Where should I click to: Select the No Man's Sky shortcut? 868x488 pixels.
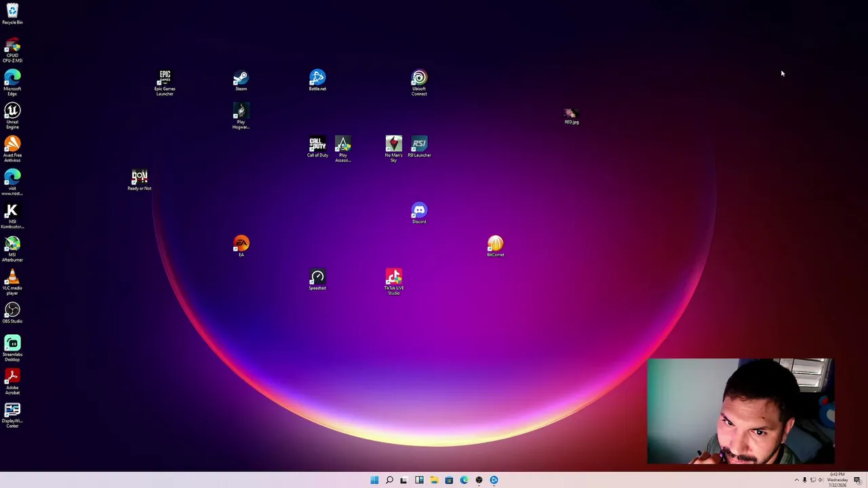[x=394, y=149]
